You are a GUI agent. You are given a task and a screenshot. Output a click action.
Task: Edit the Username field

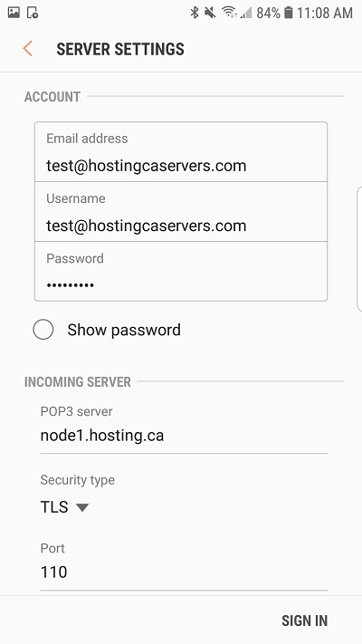(181, 212)
